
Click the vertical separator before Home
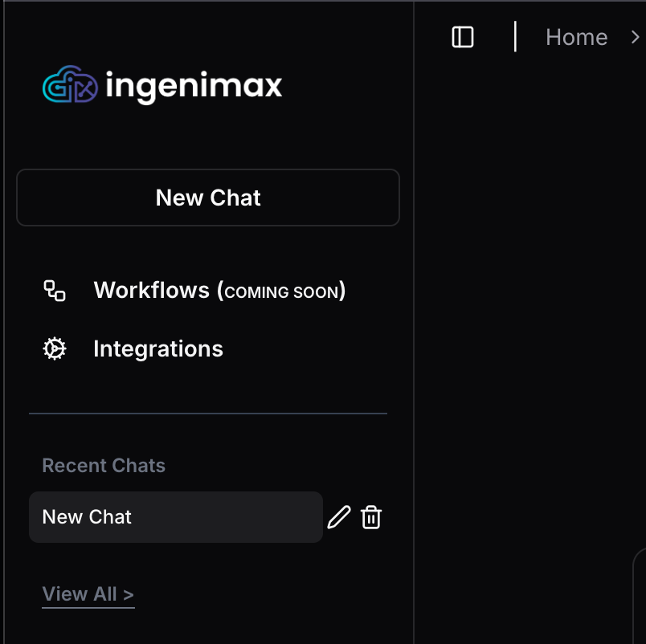click(515, 37)
